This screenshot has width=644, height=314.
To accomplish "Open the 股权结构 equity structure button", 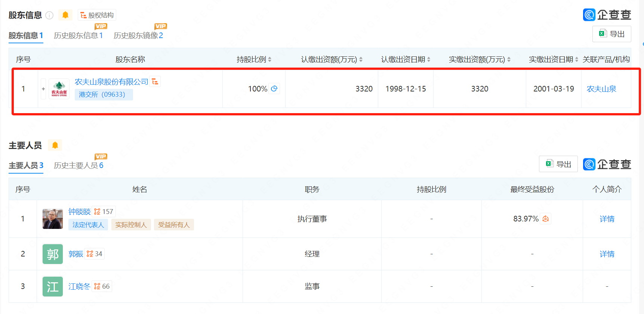I will pyautogui.click(x=97, y=15).
